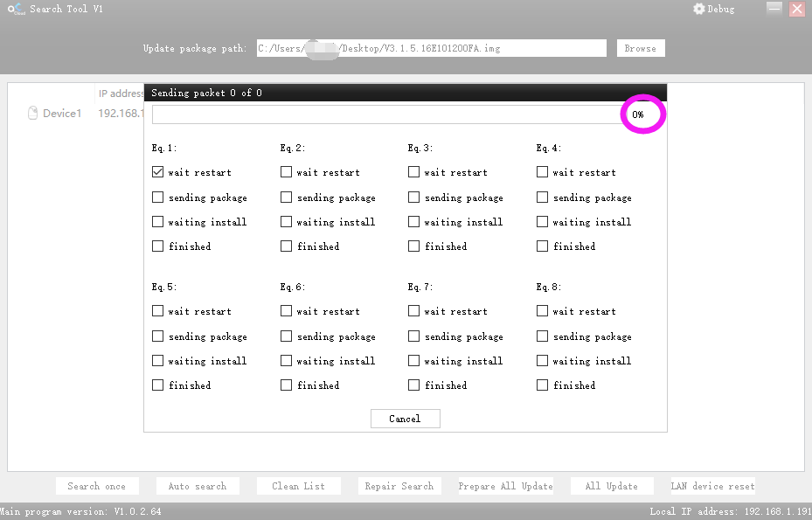Minimize the Search Tool window

pos(774,8)
